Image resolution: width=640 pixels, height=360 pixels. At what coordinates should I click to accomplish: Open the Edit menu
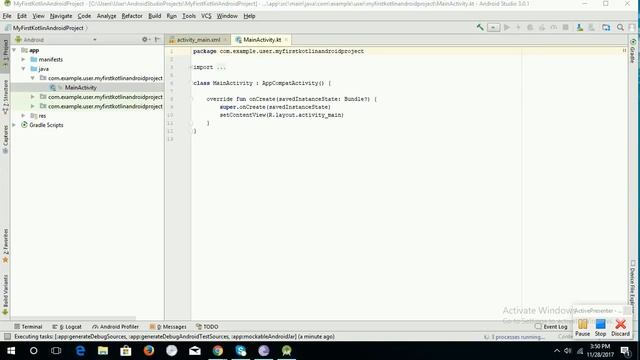click(x=22, y=16)
